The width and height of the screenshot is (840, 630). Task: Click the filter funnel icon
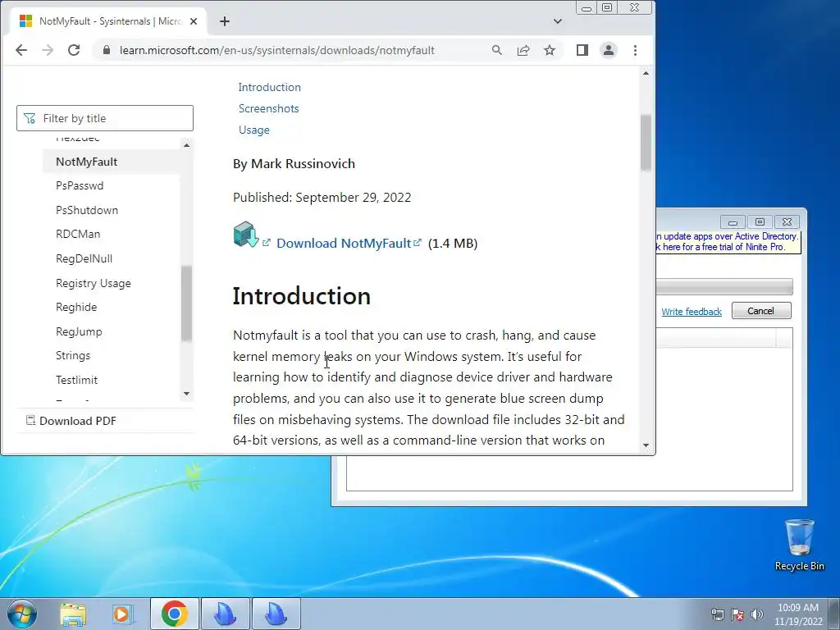click(x=30, y=118)
